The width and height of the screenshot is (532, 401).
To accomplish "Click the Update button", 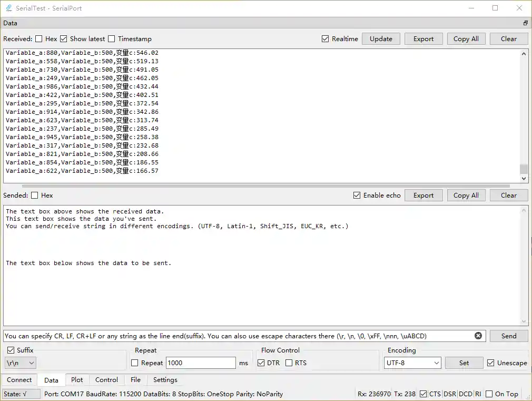I will tap(381, 38).
